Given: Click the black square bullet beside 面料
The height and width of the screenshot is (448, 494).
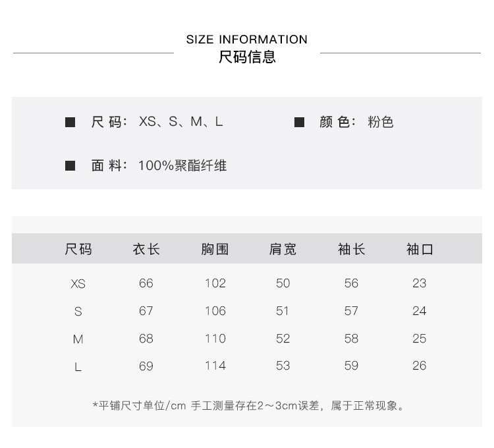Looking at the screenshot, I should pos(70,166).
